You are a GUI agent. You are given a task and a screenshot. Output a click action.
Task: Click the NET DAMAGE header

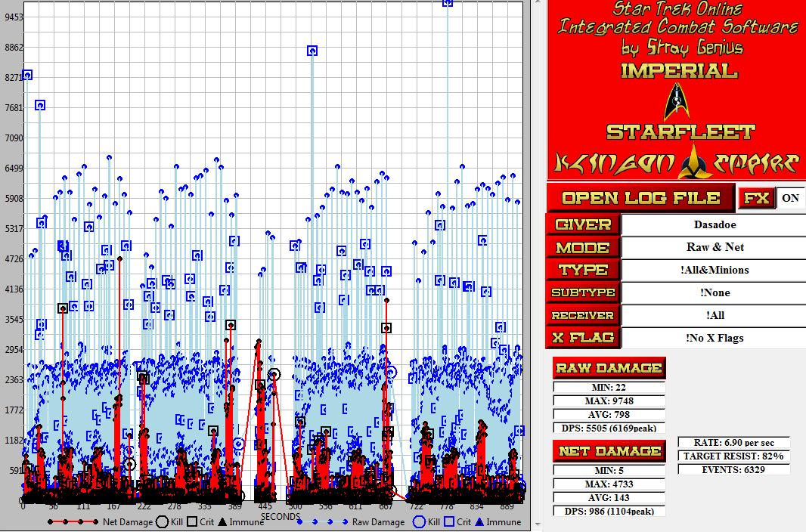point(609,451)
